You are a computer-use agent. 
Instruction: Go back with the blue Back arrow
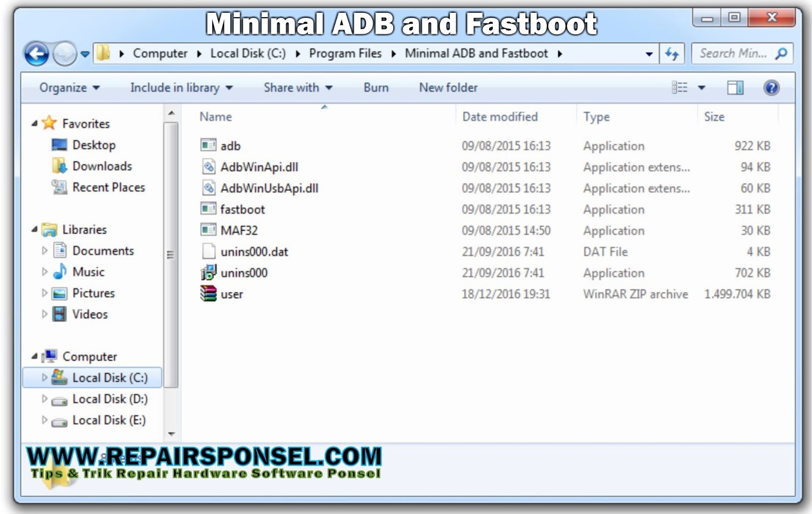click(x=37, y=53)
